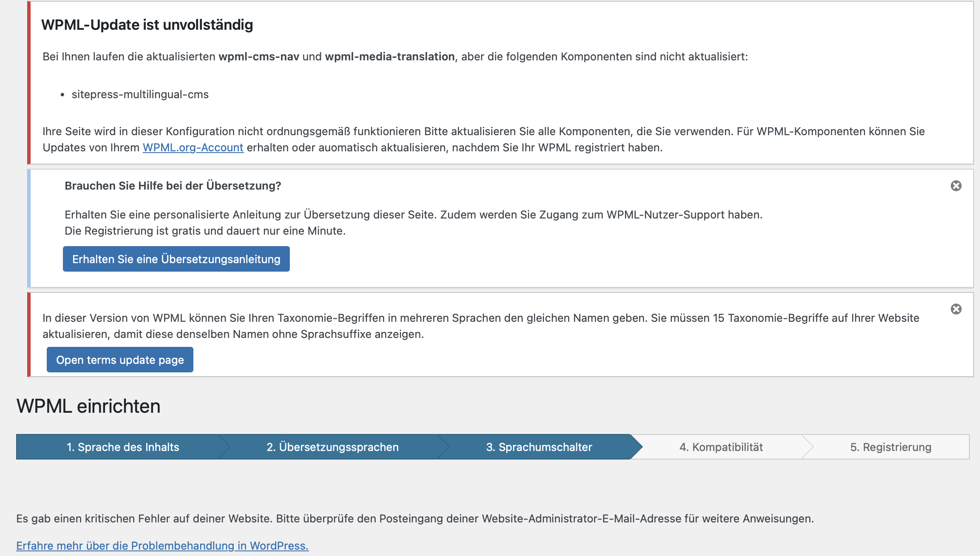
Task: Click the WPML einrichten heading
Action: 88,406
